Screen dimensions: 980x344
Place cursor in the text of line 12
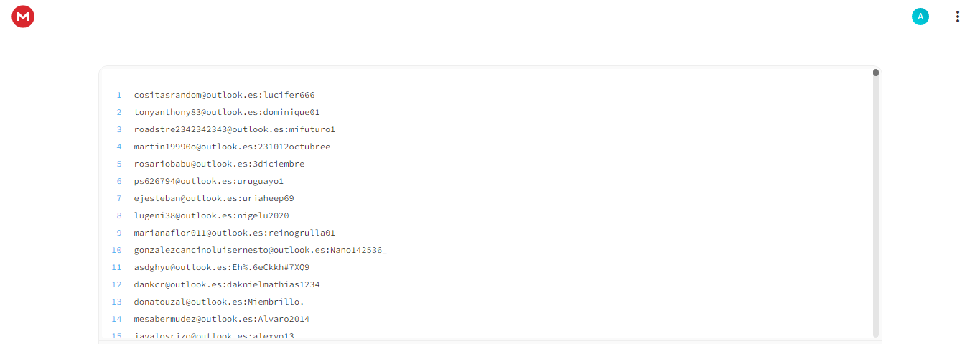click(x=227, y=284)
